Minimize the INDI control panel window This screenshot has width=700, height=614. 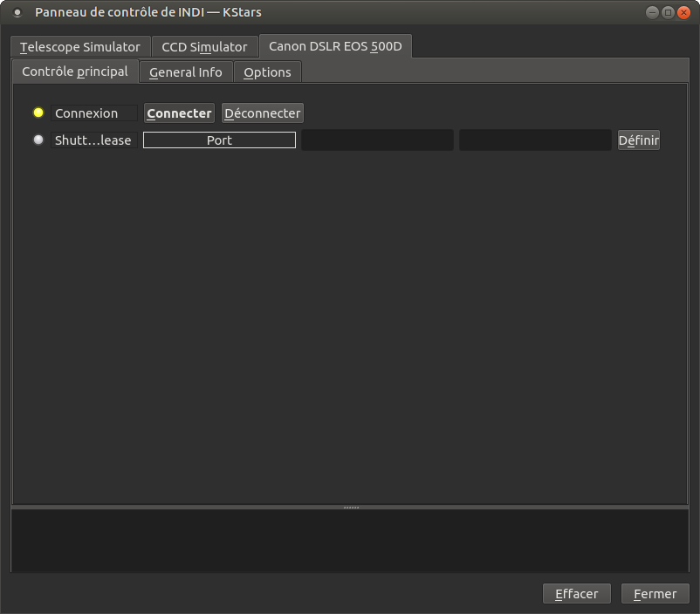click(652, 12)
